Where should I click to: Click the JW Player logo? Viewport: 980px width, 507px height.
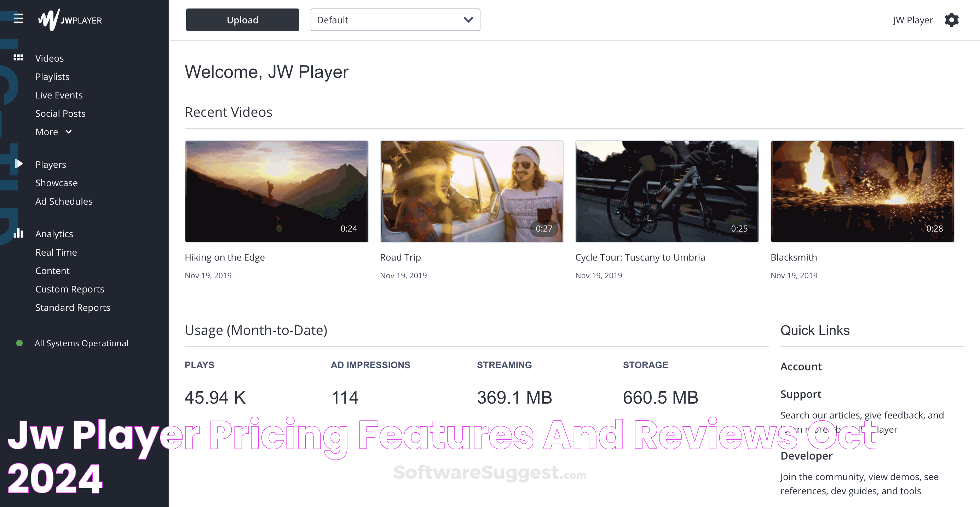(70, 19)
